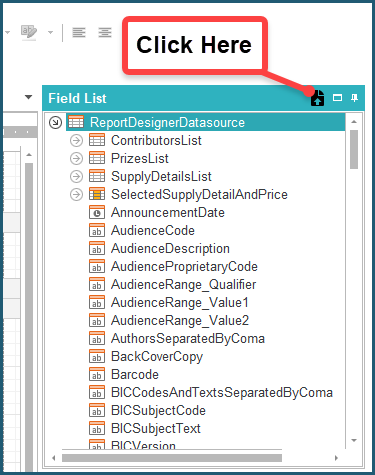375x475 pixels.
Task: Click the text highlight pencil tool
Action: coord(29,32)
